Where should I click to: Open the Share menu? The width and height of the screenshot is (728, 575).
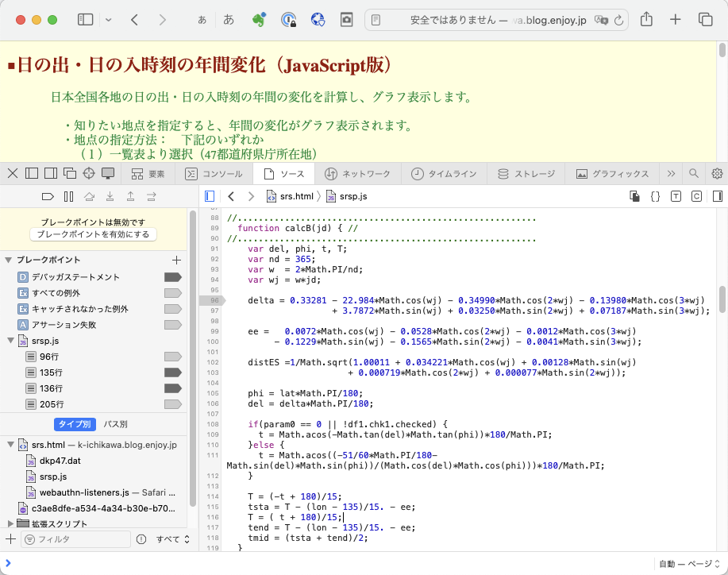646,20
